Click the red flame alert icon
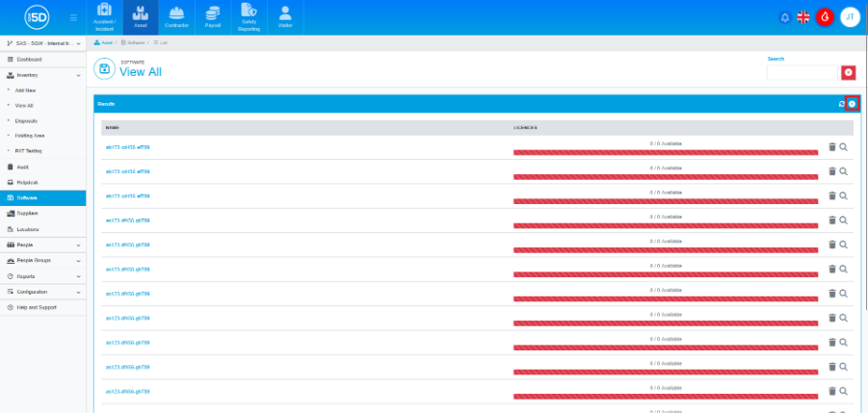 [825, 17]
